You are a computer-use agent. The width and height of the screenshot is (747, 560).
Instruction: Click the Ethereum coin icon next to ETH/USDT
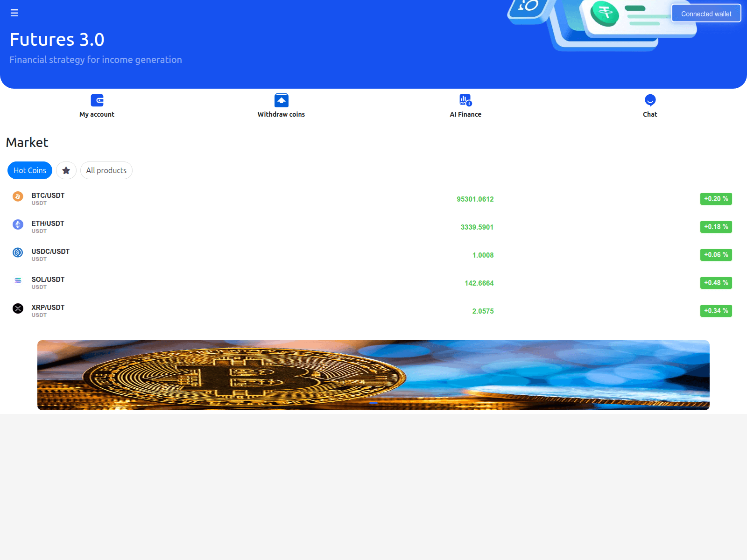point(18,224)
